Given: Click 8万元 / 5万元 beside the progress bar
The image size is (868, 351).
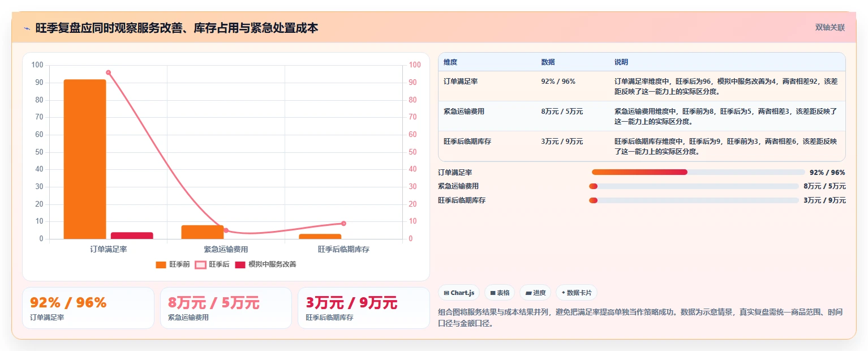Looking at the screenshot, I should coord(824,186).
